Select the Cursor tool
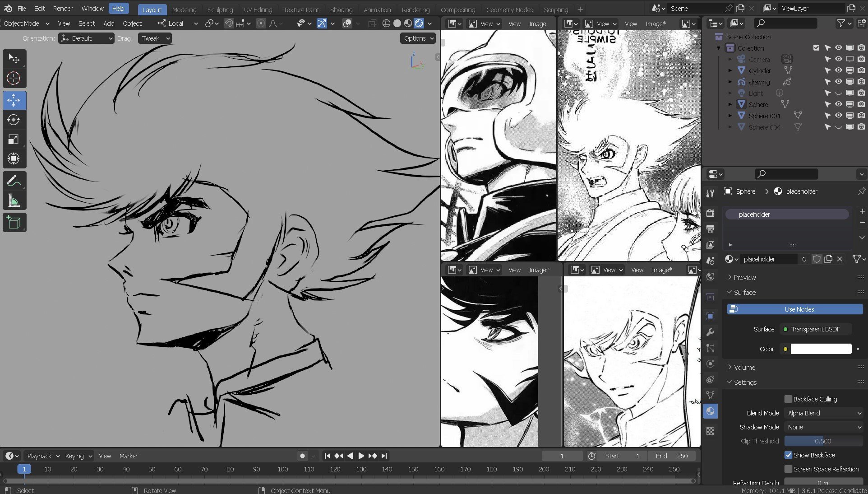 (14, 78)
